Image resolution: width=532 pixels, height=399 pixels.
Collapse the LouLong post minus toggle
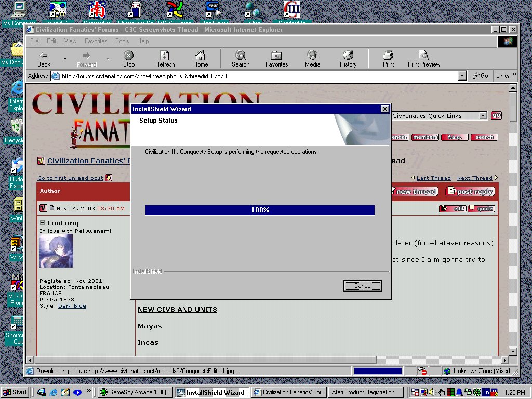click(x=43, y=222)
